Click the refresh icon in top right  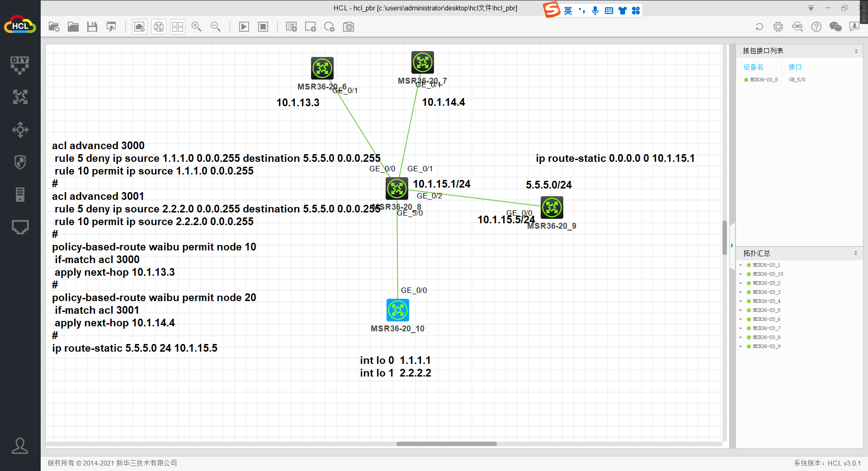[759, 27]
